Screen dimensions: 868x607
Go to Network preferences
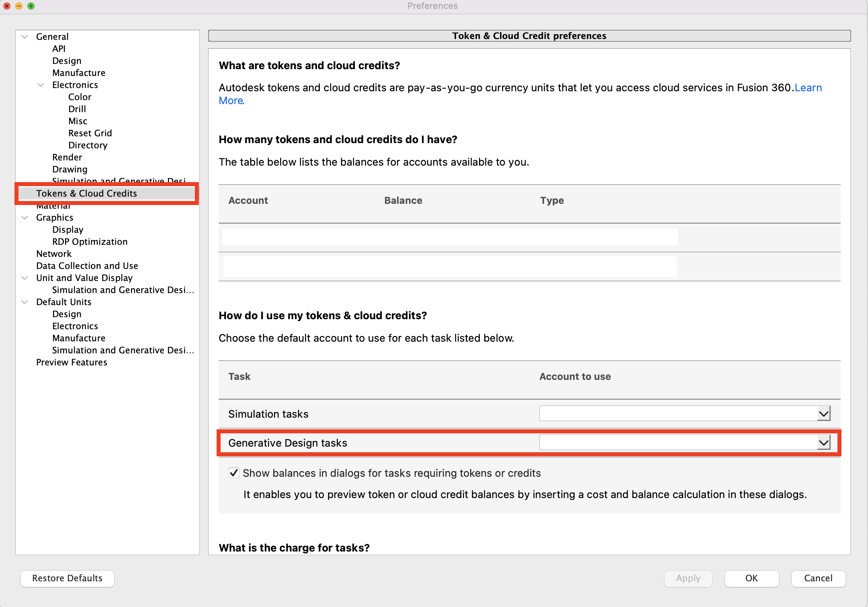(54, 254)
